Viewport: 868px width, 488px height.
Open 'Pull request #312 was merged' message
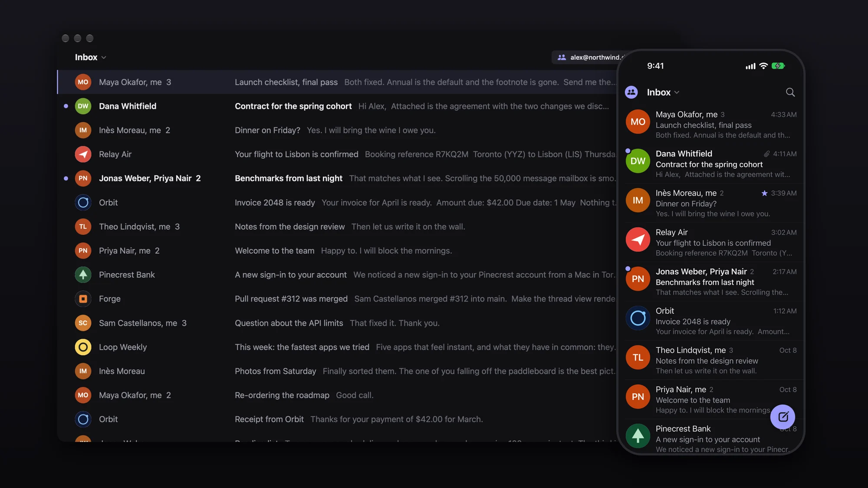[337, 299]
